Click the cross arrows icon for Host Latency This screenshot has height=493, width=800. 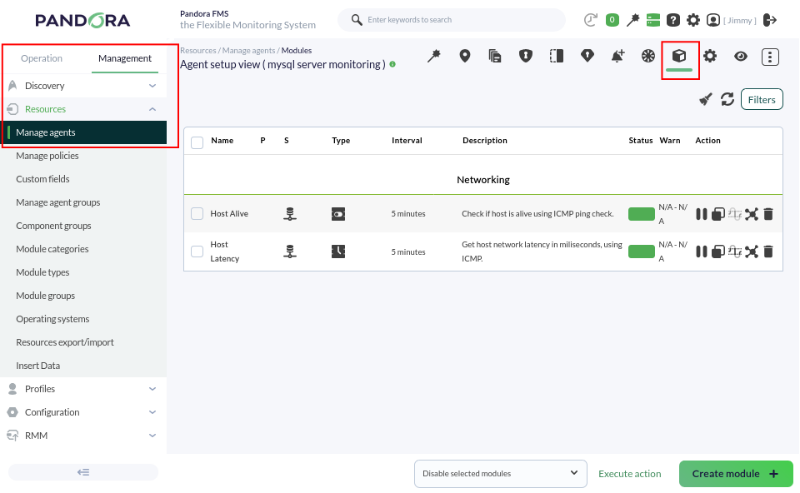click(751, 251)
